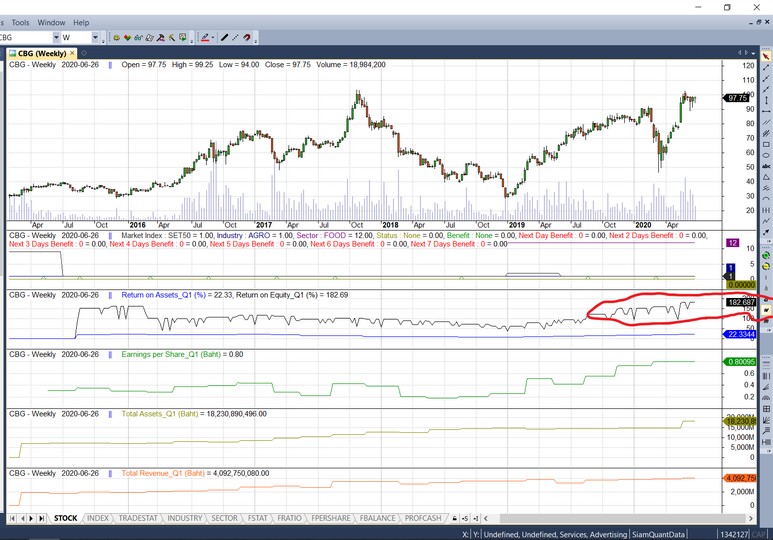The width and height of the screenshot is (773, 540).
Task: Open the Help menu
Action: coord(81,22)
